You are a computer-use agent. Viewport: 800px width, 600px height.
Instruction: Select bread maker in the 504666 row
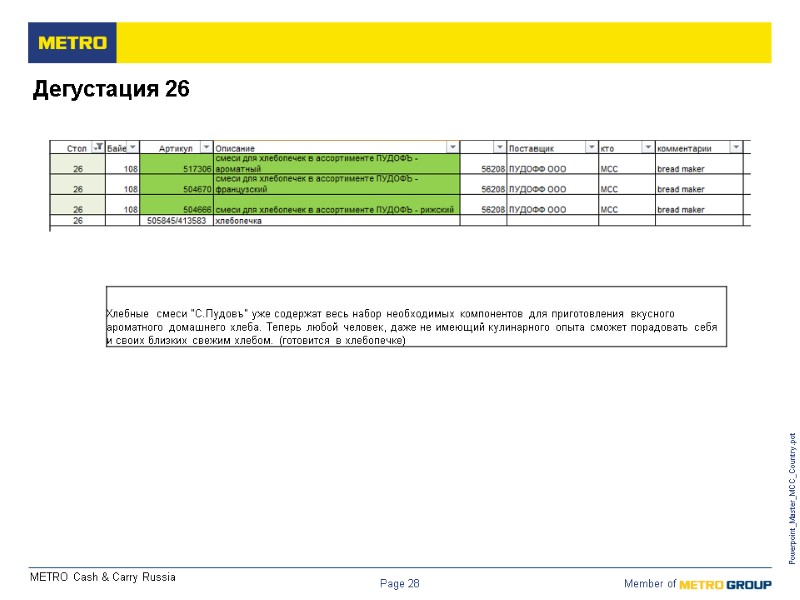click(699, 205)
